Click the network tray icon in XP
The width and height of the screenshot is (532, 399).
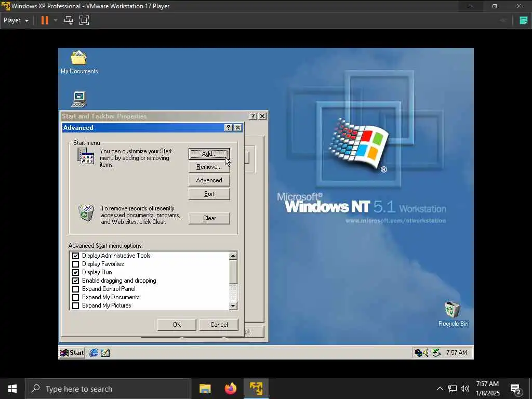click(418, 353)
